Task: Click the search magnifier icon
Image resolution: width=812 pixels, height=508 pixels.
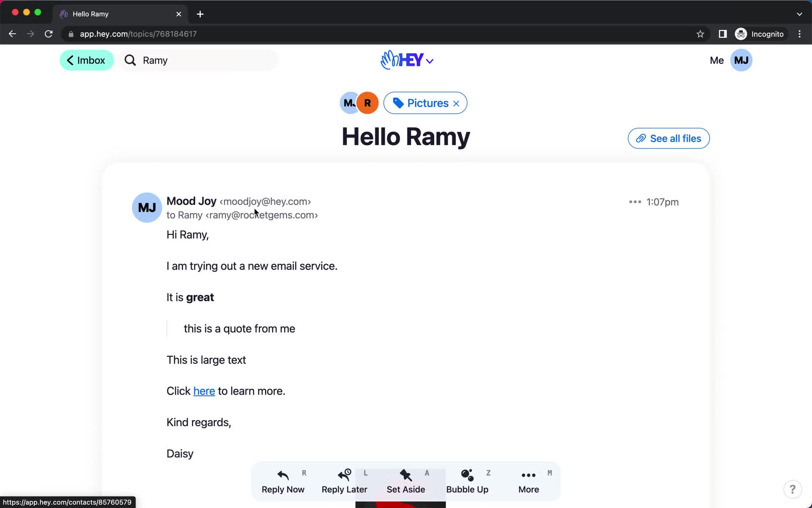Action: pyautogui.click(x=130, y=60)
